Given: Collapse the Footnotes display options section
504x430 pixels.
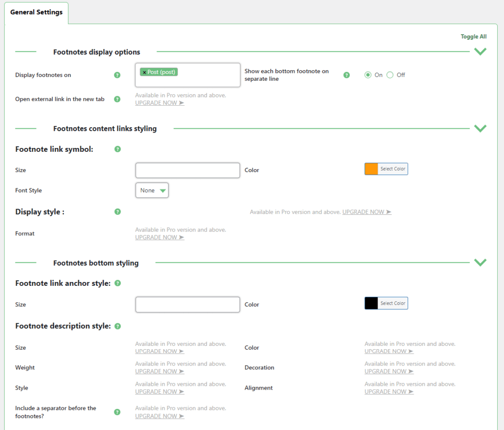Looking at the screenshot, I should [x=480, y=52].
